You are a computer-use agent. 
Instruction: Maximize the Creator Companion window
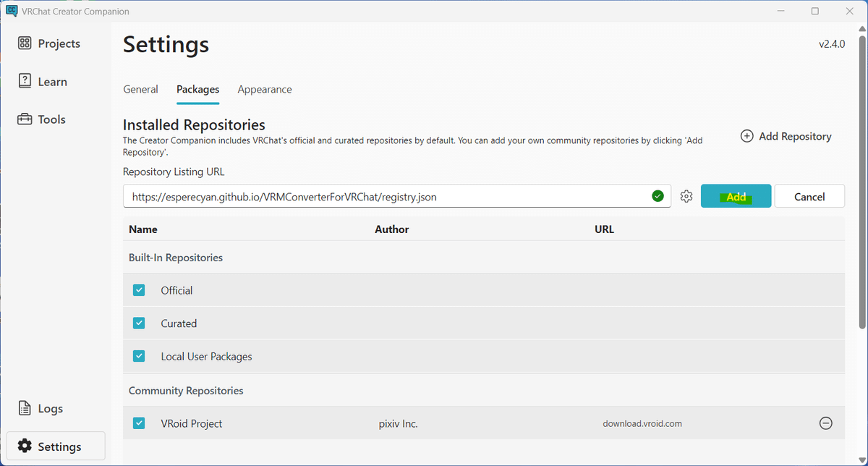click(814, 11)
